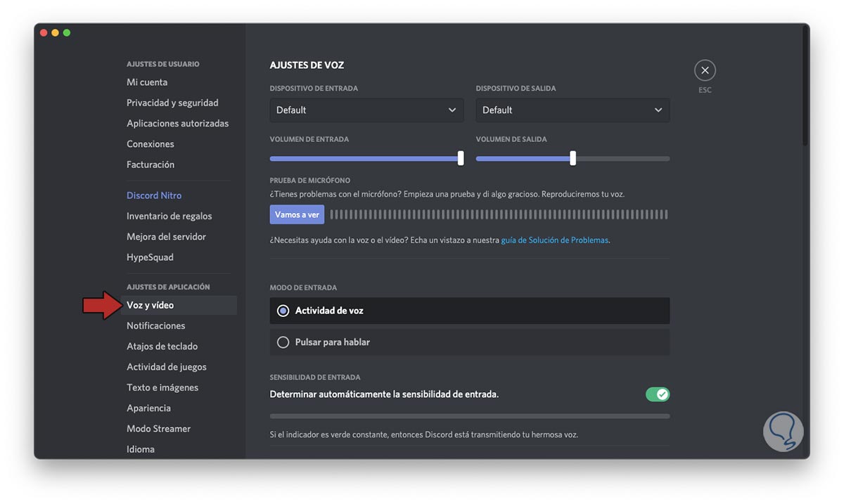Click the Volumen de salida slider handle
844x504 pixels.
tap(573, 158)
